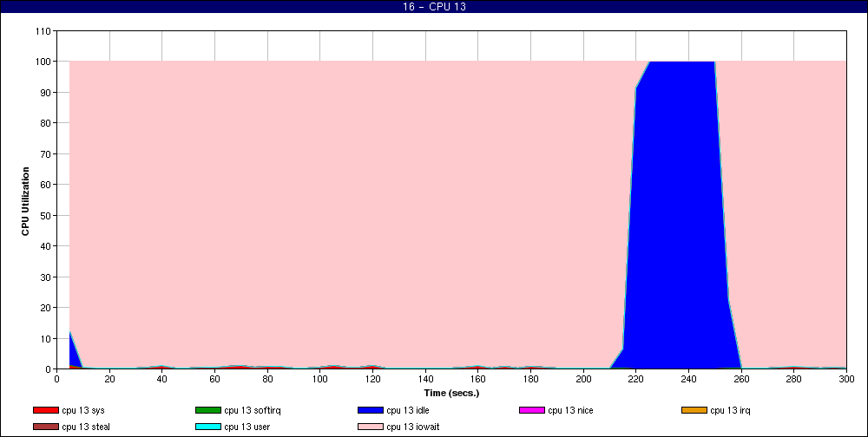
Task: Select the 'cpu 13 sys' legend label
Action: click(x=83, y=410)
